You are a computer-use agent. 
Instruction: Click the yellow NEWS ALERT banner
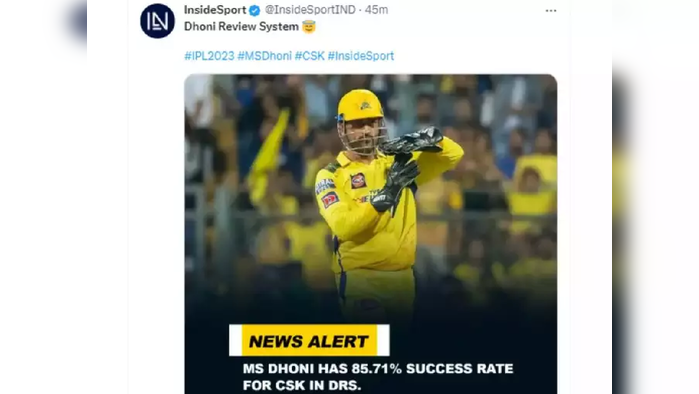tap(309, 341)
